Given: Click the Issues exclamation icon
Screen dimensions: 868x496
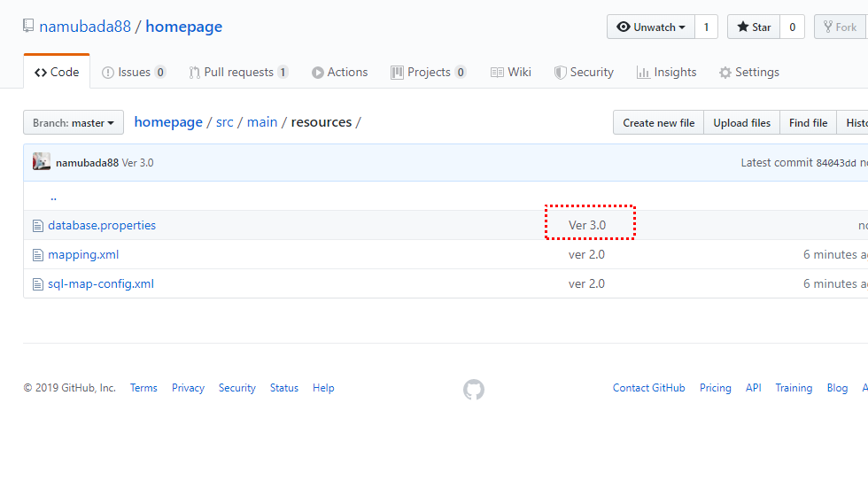Looking at the screenshot, I should pos(108,73).
